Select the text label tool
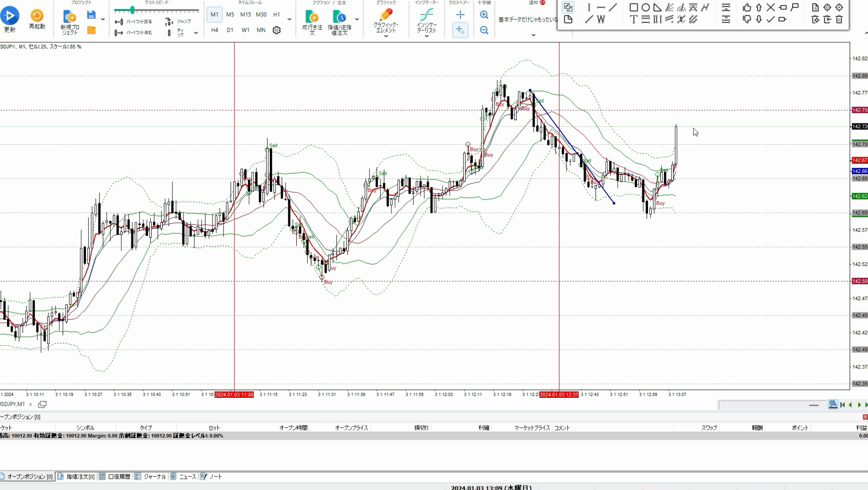 click(x=633, y=19)
